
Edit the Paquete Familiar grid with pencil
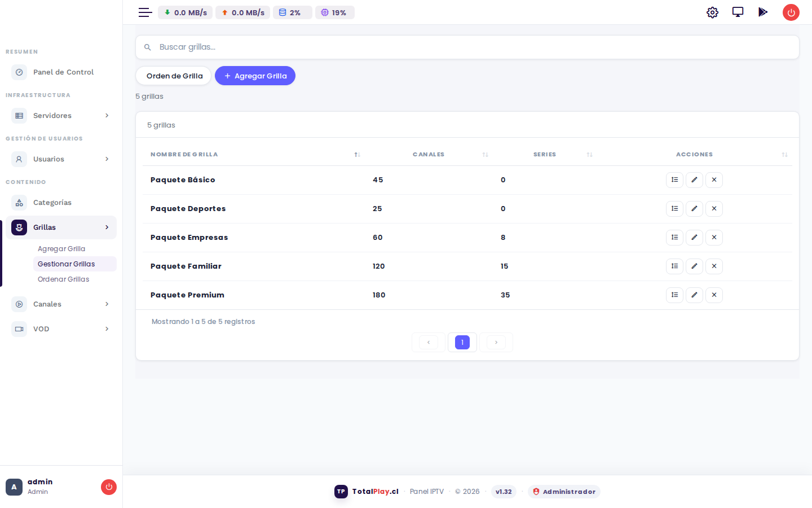[694, 266]
